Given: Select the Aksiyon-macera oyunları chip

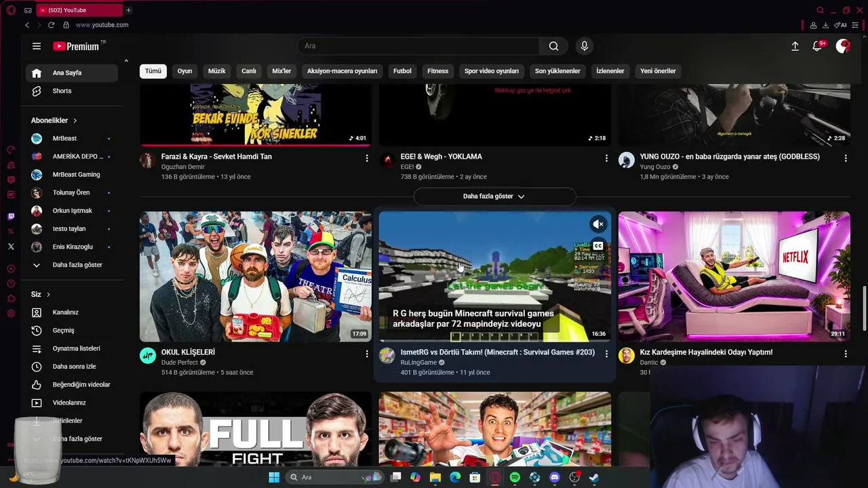Looking at the screenshot, I should click(x=342, y=71).
